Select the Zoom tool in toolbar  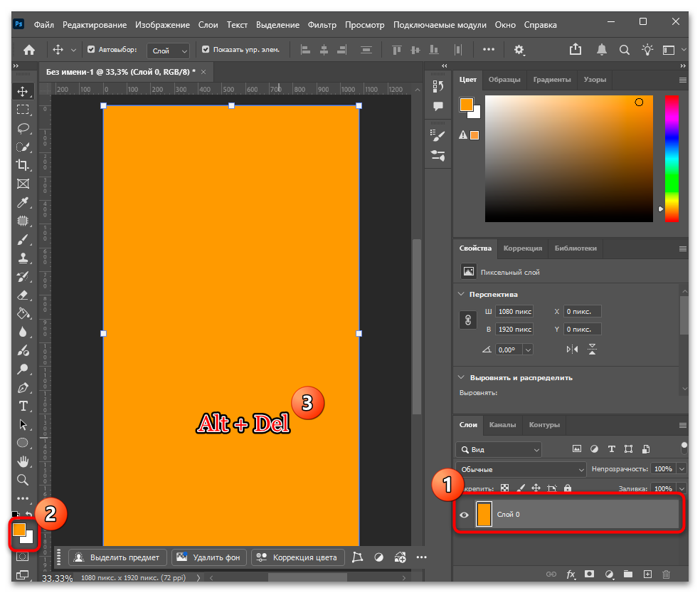(x=23, y=480)
